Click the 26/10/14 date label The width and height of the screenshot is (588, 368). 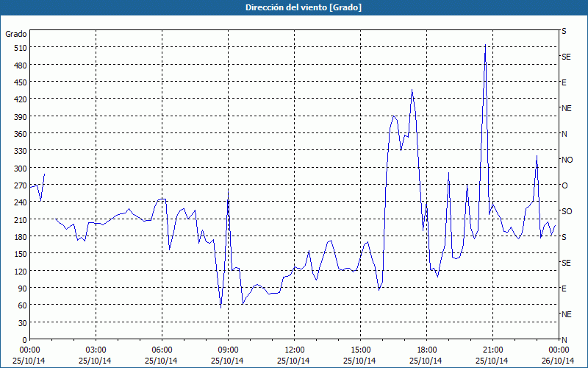click(x=559, y=361)
